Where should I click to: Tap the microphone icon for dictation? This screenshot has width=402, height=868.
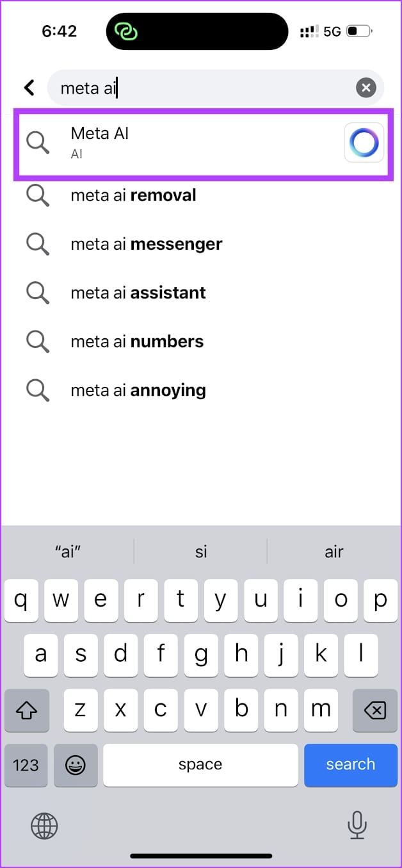(x=357, y=826)
